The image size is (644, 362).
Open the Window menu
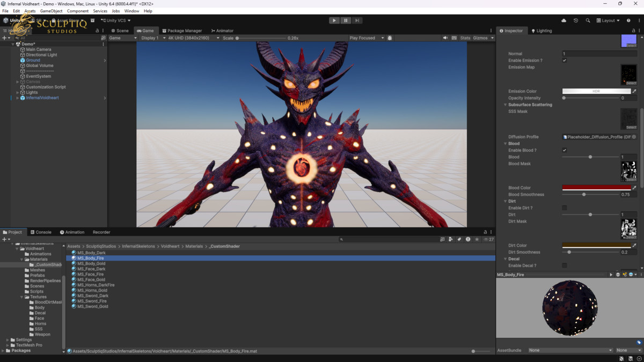pyautogui.click(x=131, y=11)
